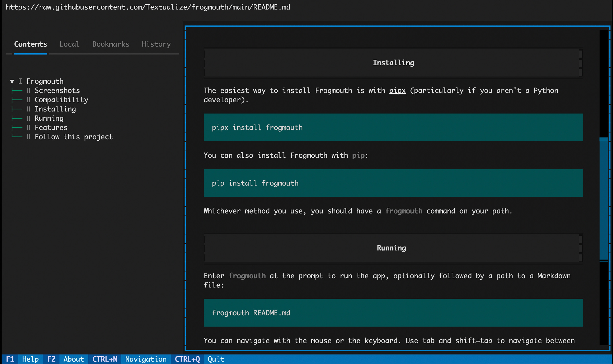Open the Bookmarks tab
This screenshot has width=613, height=364.
click(x=111, y=44)
